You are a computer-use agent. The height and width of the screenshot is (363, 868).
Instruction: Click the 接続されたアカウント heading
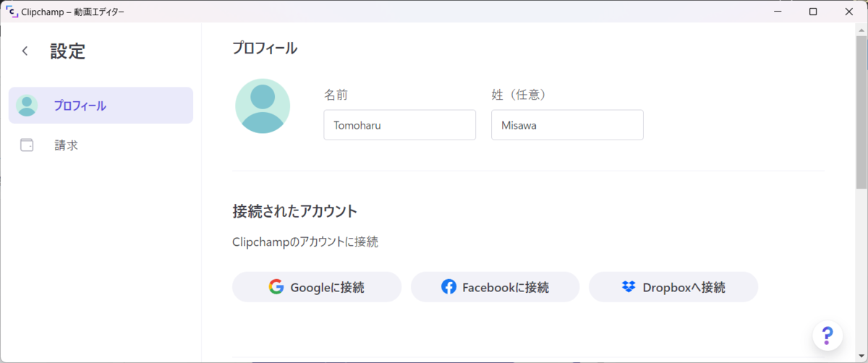point(295,212)
